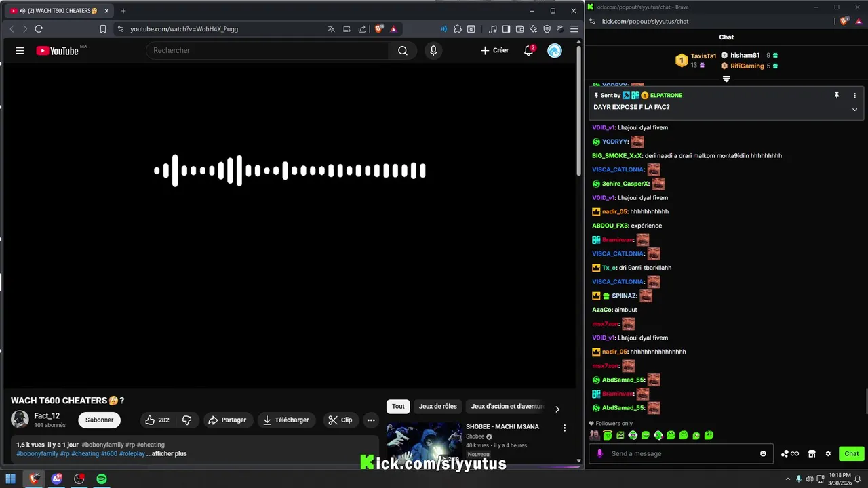Open Brave main hamburger menu
The image size is (868, 488).
pyautogui.click(x=574, y=29)
